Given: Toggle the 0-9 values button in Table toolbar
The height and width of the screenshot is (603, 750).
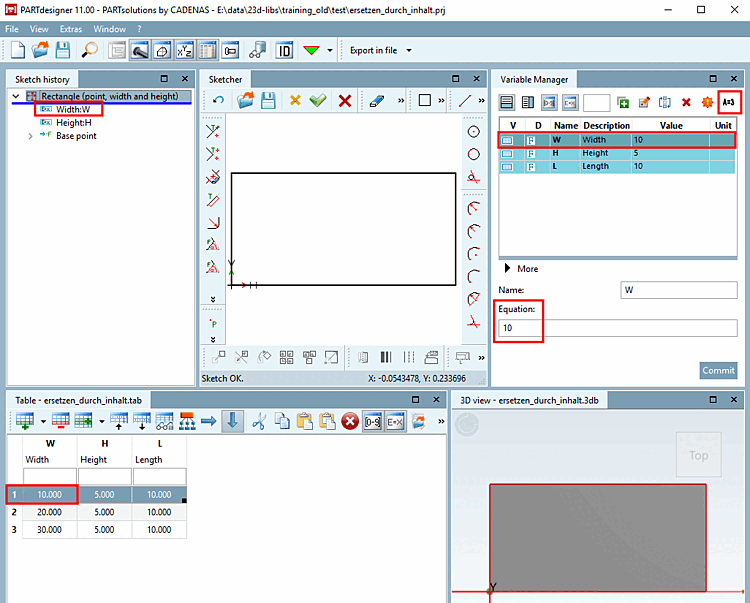Looking at the screenshot, I should tap(373, 421).
